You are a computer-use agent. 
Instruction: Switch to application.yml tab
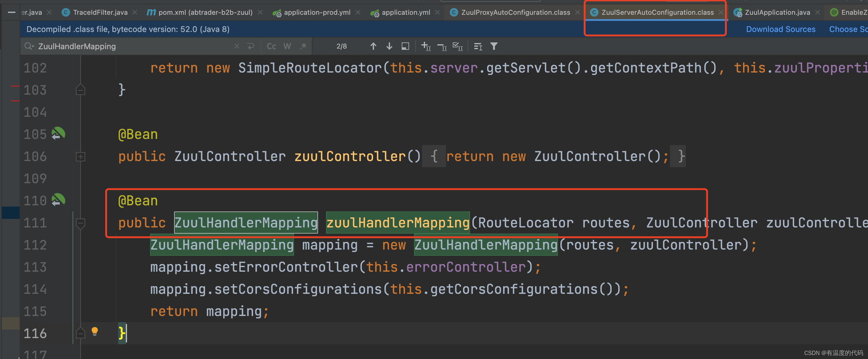(406, 13)
